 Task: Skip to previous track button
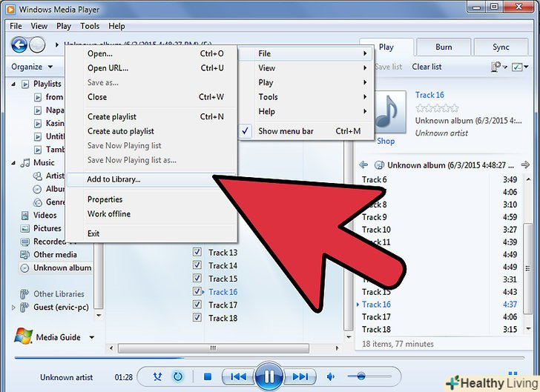(x=238, y=377)
